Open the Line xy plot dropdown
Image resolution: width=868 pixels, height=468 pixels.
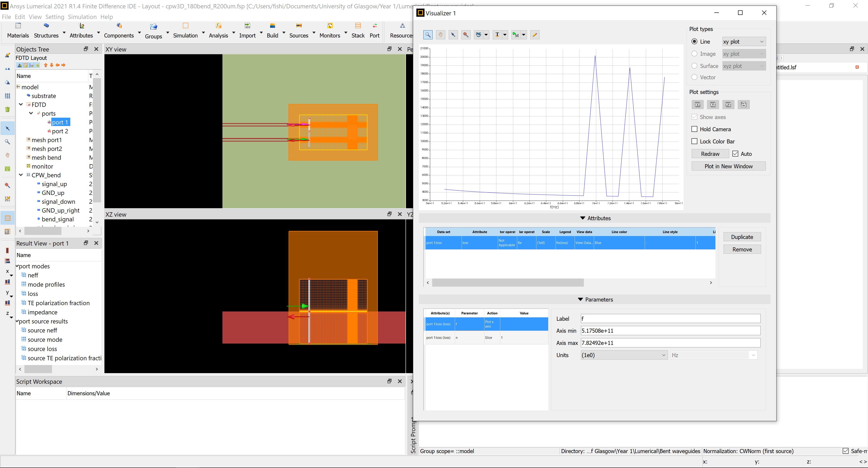[x=744, y=41]
